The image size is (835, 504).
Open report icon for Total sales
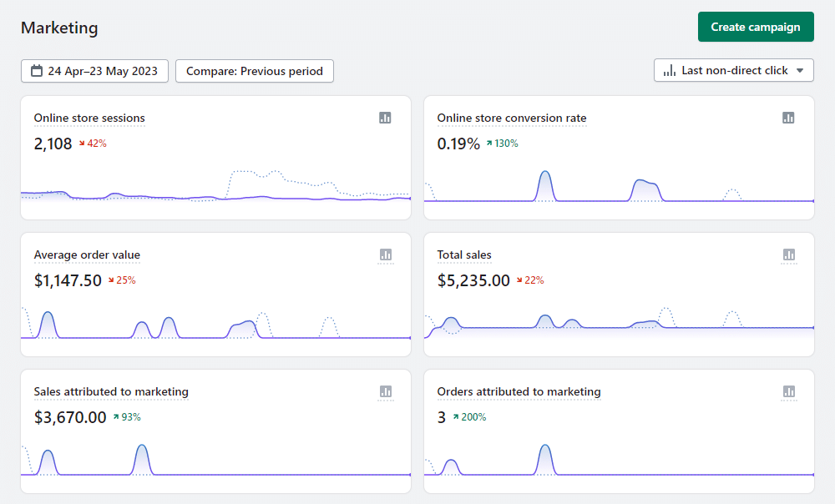tap(788, 255)
